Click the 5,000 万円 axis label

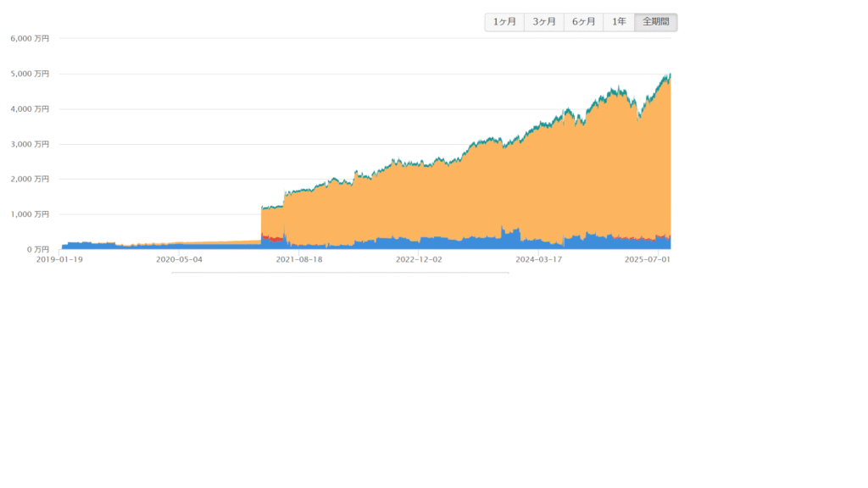pos(30,75)
